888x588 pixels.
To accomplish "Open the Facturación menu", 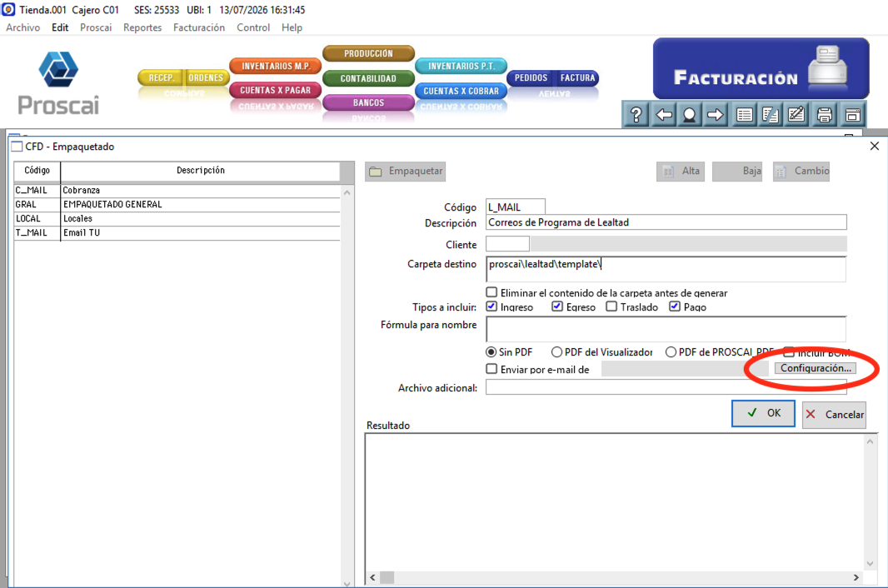I will [x=199, y=27].
